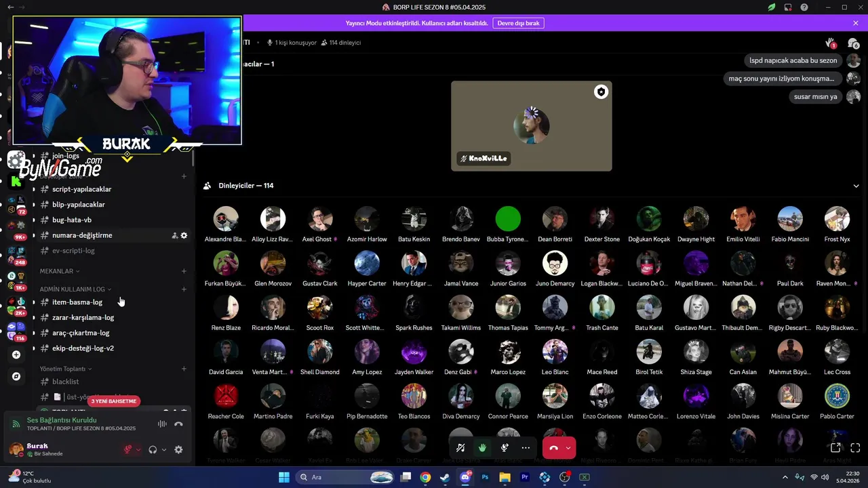This screenshot has height=488, width=868.
Task: Open numara-değiştirme channel settings gear
Action: click(184, 235)
